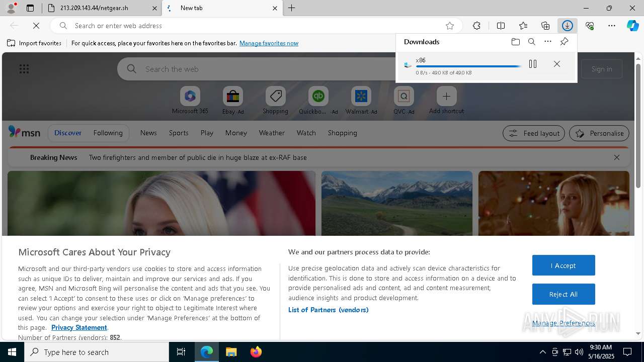Pin the Downloads panel
The width and height of the screenshot is (644, 362).
pyautogui.click(x=565, y=42)
